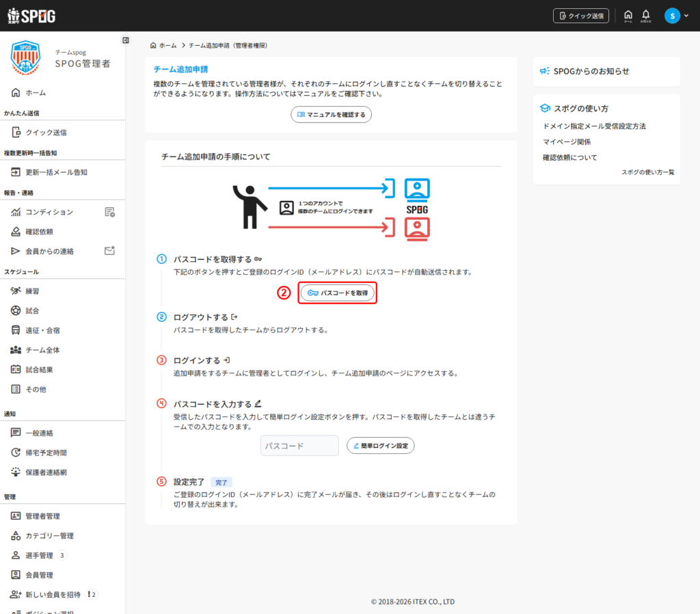Click the マニュアルを確認する button

coord(332,115)
